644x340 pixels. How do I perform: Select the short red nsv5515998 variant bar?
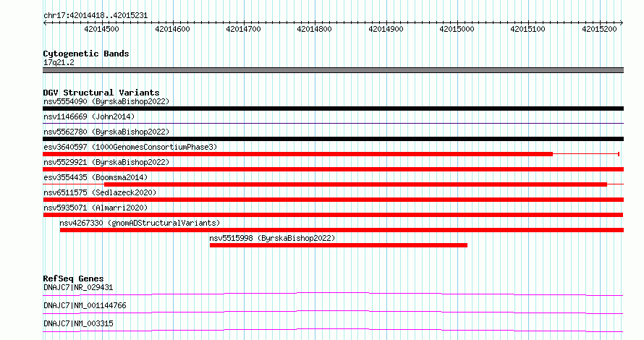point(339,245)
